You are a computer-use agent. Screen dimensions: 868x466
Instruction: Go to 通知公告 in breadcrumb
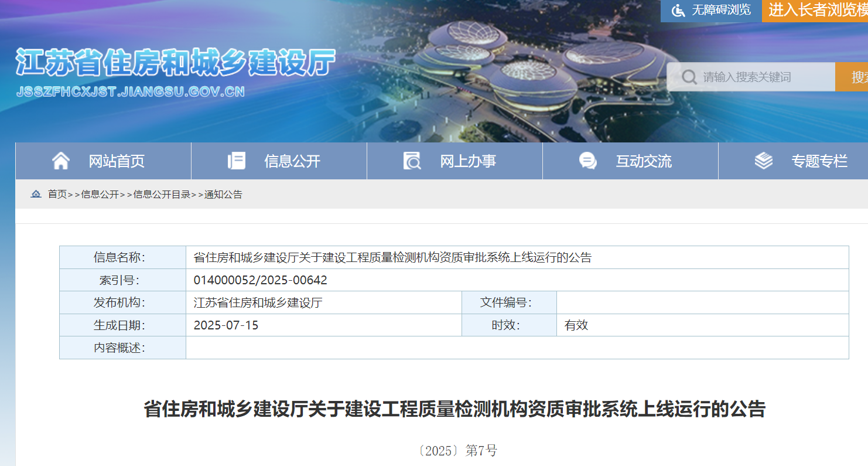click(x=223, y=195)
